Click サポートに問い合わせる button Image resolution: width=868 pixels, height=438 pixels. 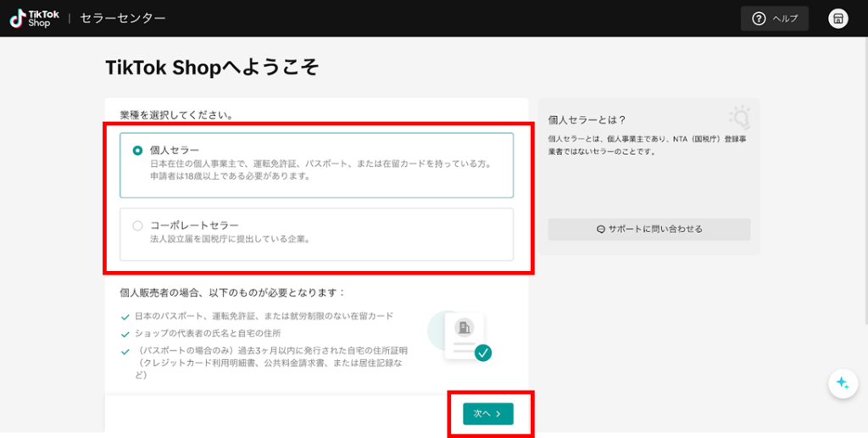point(648,230)
